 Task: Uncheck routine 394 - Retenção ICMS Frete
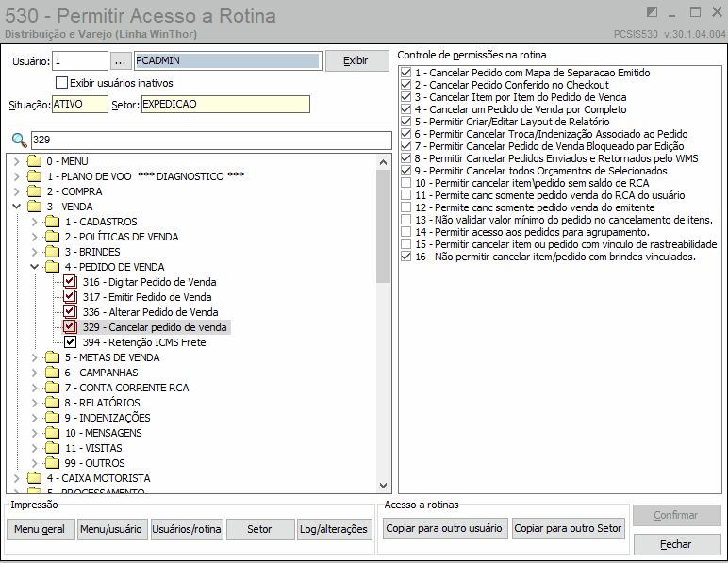coord(70,342)
